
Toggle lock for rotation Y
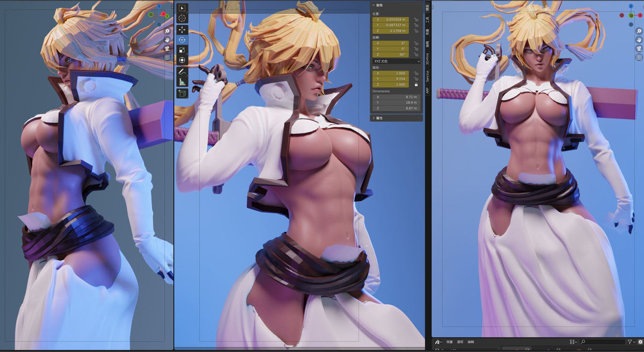coord(415,49)
